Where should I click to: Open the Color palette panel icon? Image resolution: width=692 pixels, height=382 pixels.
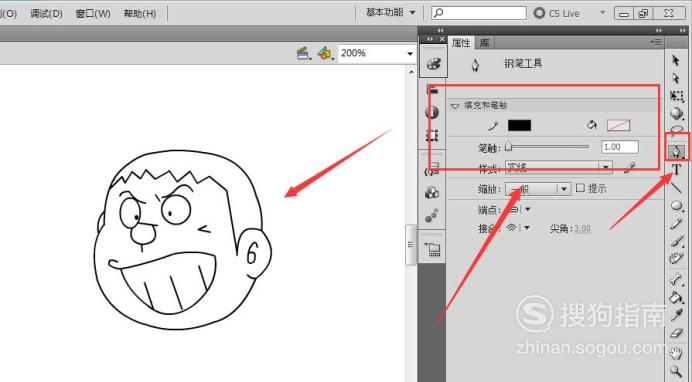pyautogui.click(x=433, y=64)
